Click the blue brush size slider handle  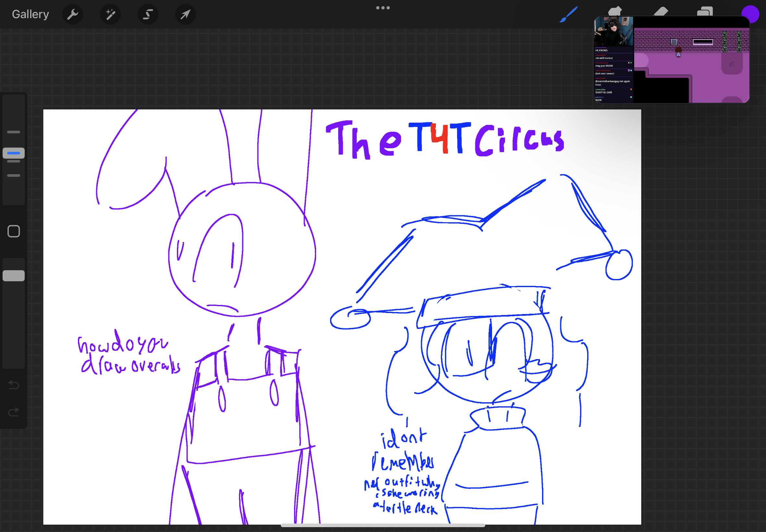pos(14,153)
